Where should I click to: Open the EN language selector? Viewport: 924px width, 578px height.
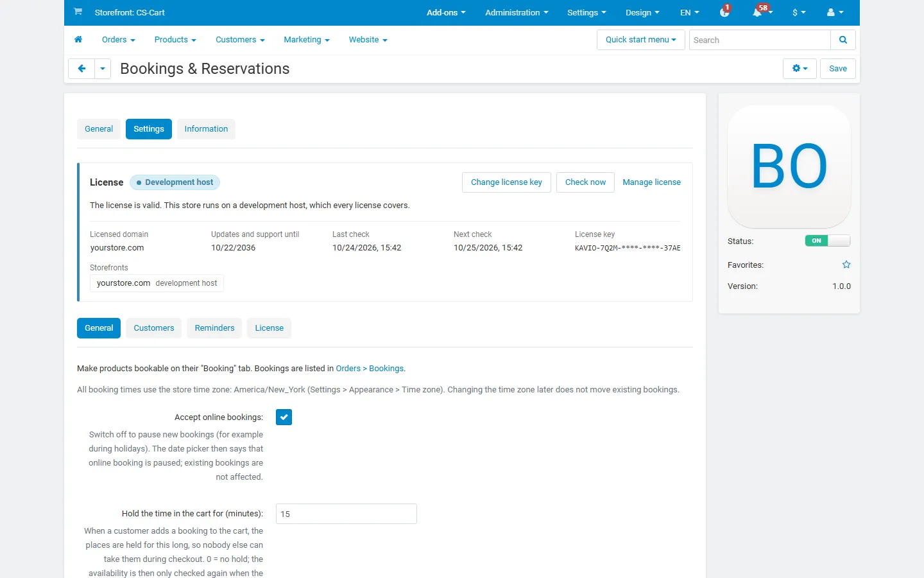point(690,12)
